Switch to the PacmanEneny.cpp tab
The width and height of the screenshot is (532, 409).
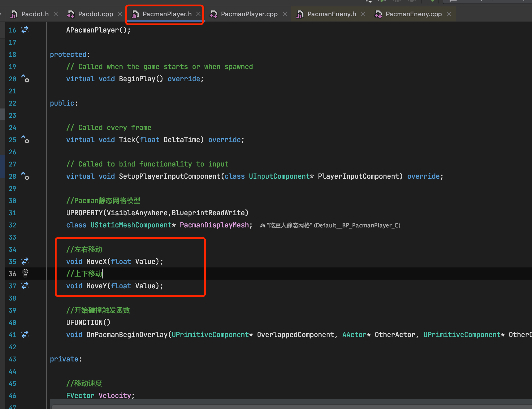[x=413, y=14]
